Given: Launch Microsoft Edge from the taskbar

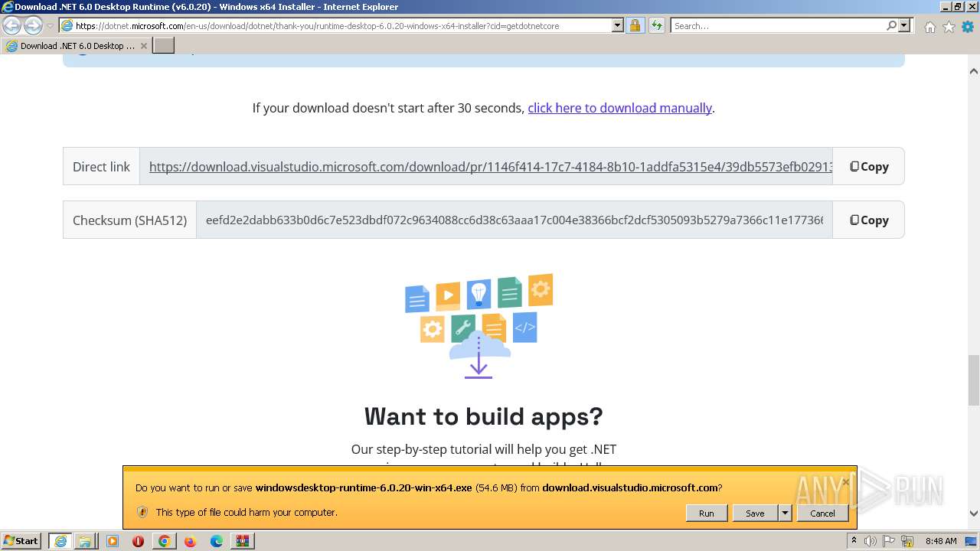Looking at the screenshot, I should (x=217, y=541).
